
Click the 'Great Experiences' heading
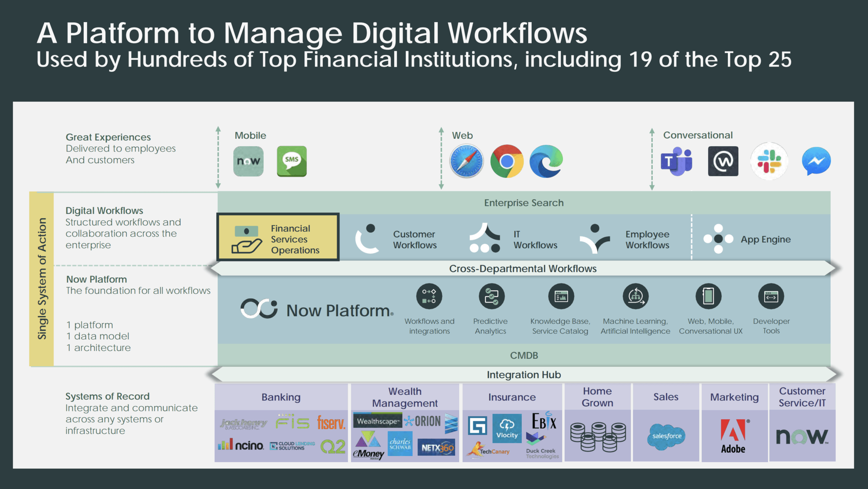point(108,137)
